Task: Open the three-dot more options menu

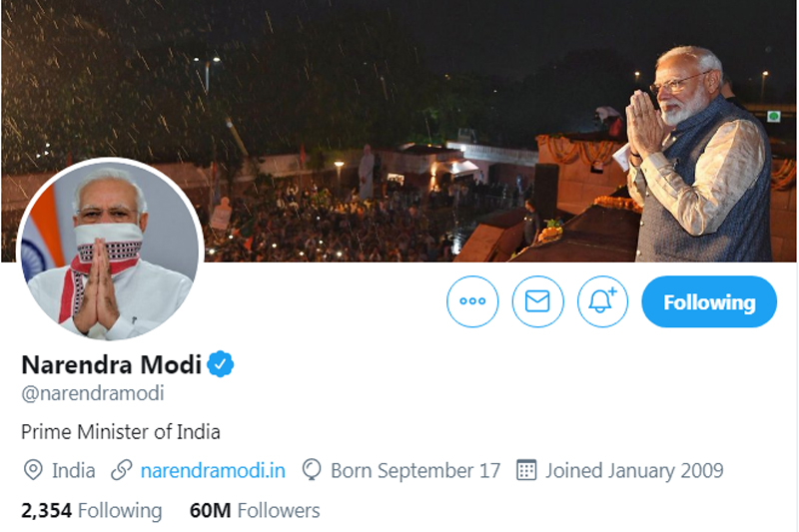Action: pos(472,301)
